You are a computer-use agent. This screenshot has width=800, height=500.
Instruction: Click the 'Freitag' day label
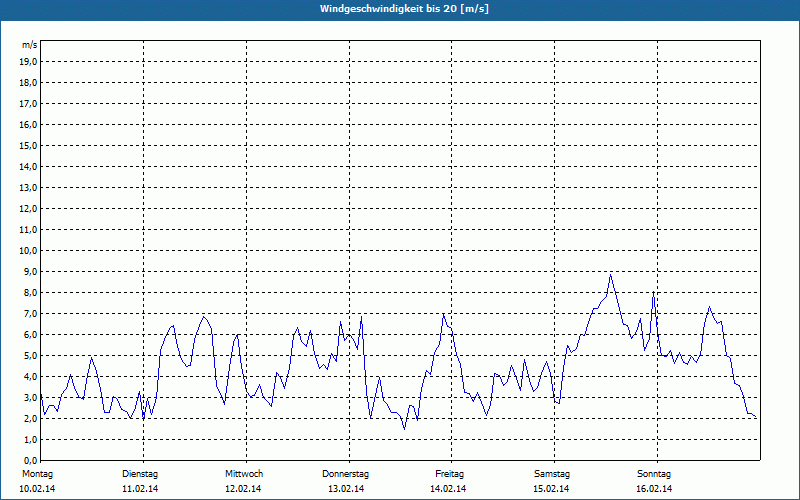(x=449, y=474)
